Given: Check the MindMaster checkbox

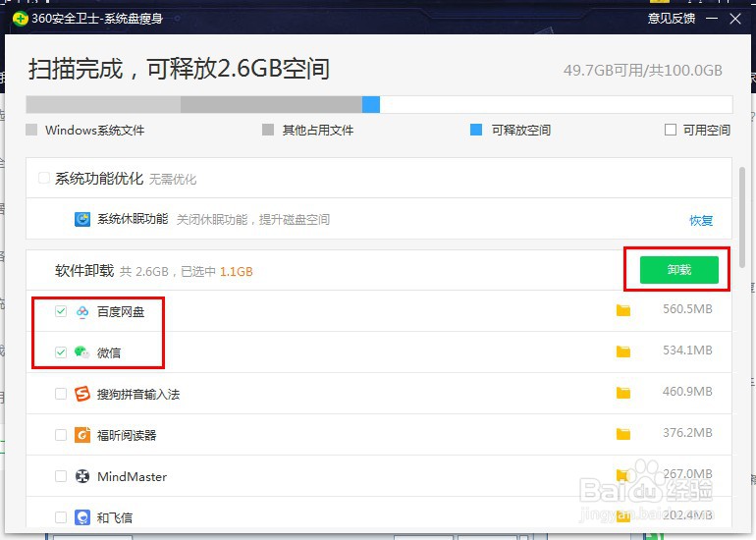Looking at the screenshot, I should click(61, 476).
